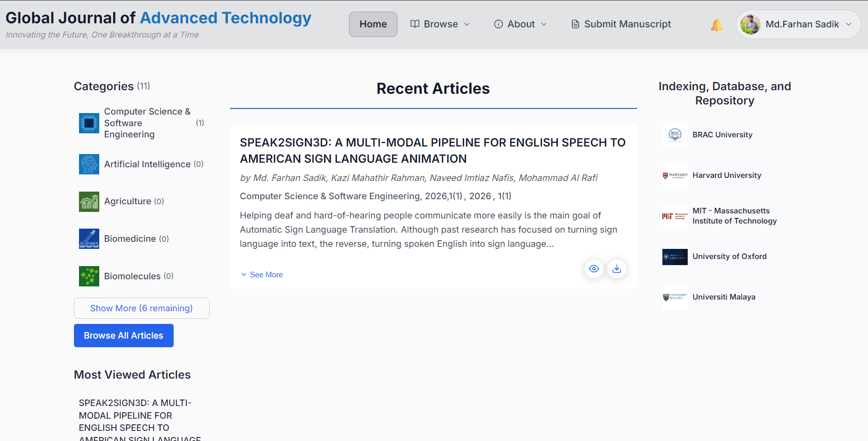Open the SPEAK2SIGN3D article title in Recent Articles

433,151
